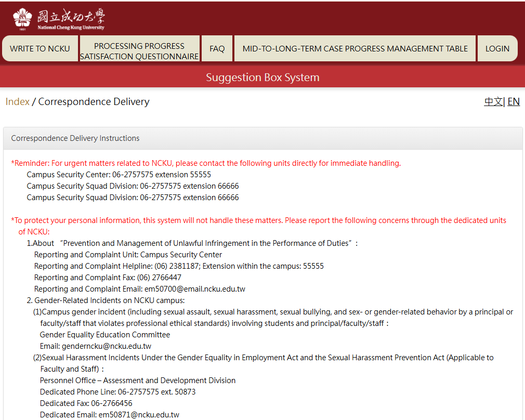Click the Correspondence Delivery Instructions panel header
The height and width of the screenshot is (420, 525).
[x=75, y=138]
